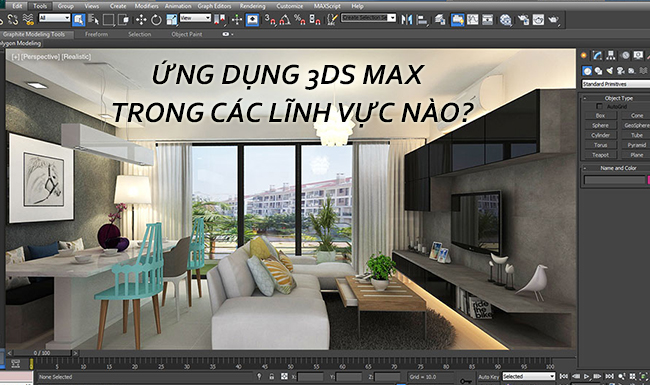This screenshot has width=650, height=385.
Task: Click the Sphere primitive button
Action: [x=600, y=125]
